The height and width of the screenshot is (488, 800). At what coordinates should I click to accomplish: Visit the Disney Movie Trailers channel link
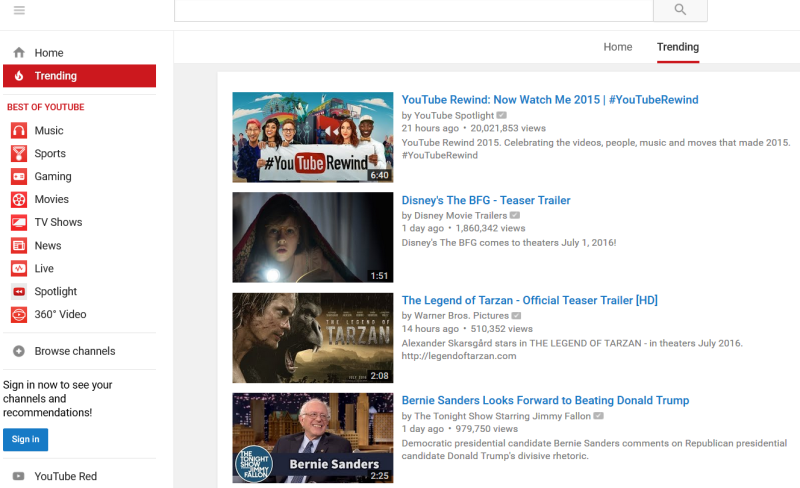click(x=461, y=215)
